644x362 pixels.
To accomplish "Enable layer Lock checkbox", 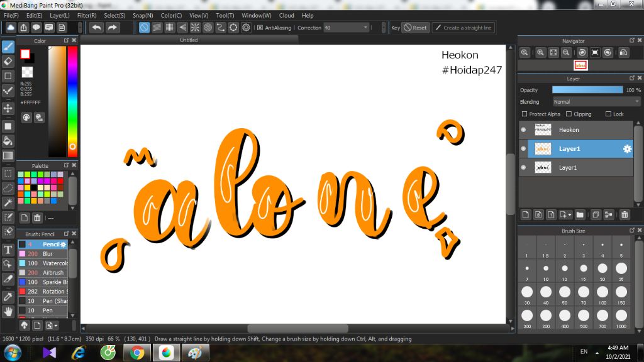I will 608,114.
